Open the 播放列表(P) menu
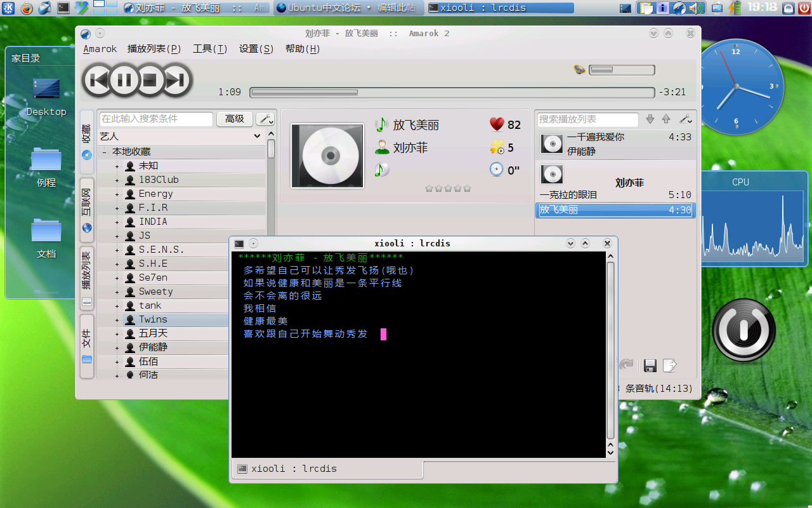 [x=154, y=49]
